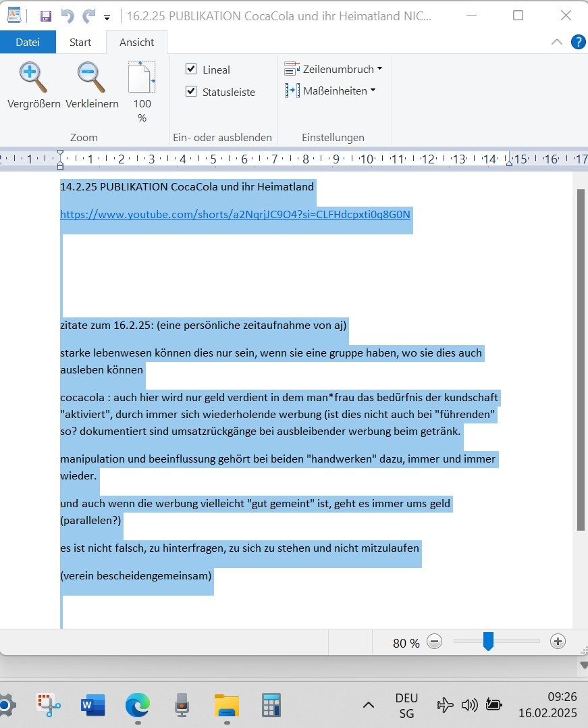Image resolution: width=588 pixels, height=728 pixels.
Task: Click the WordPad app icon in title bar
Action: [14, 16]
